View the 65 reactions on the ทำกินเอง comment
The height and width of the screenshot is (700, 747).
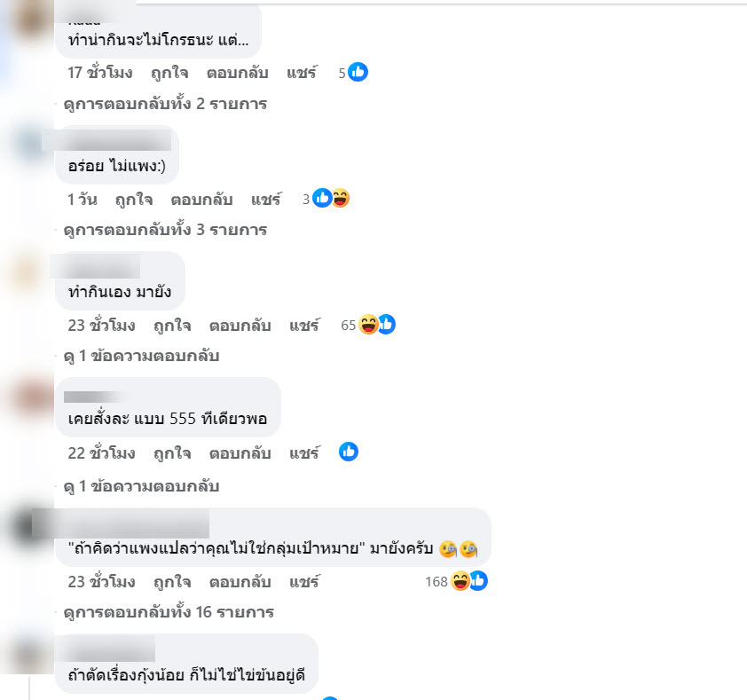coord(368,325)
